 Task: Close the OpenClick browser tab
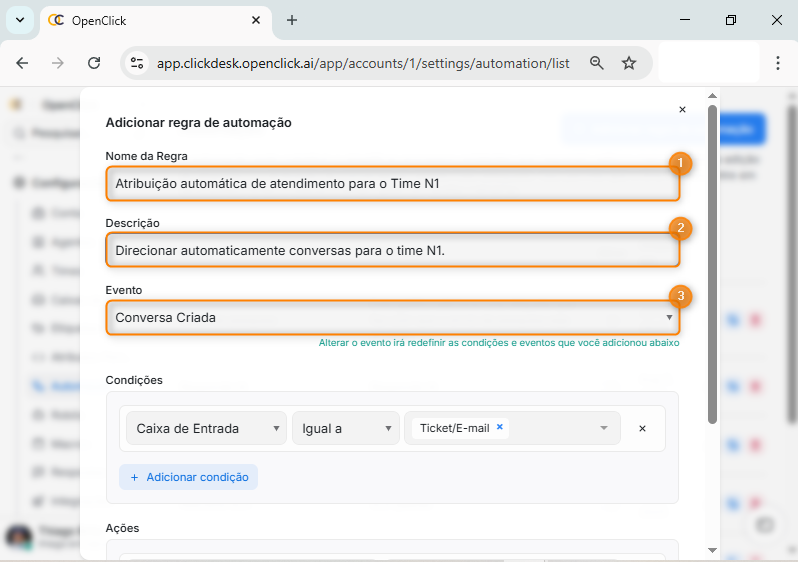[x=256, y=20]
